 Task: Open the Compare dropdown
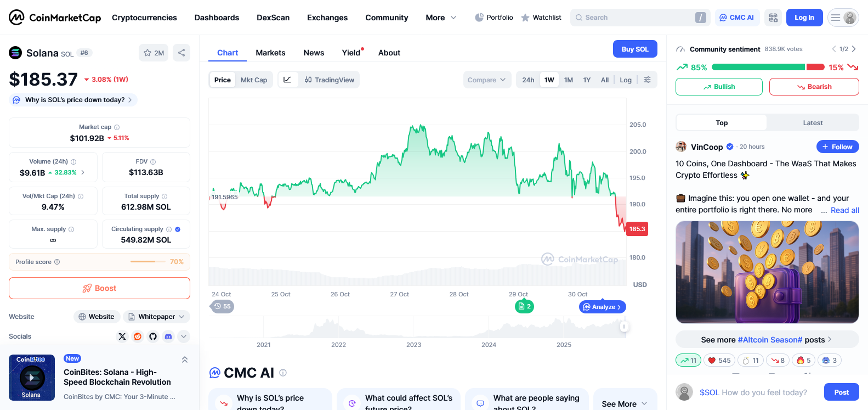pyautogui.click(x=487, y=80)
